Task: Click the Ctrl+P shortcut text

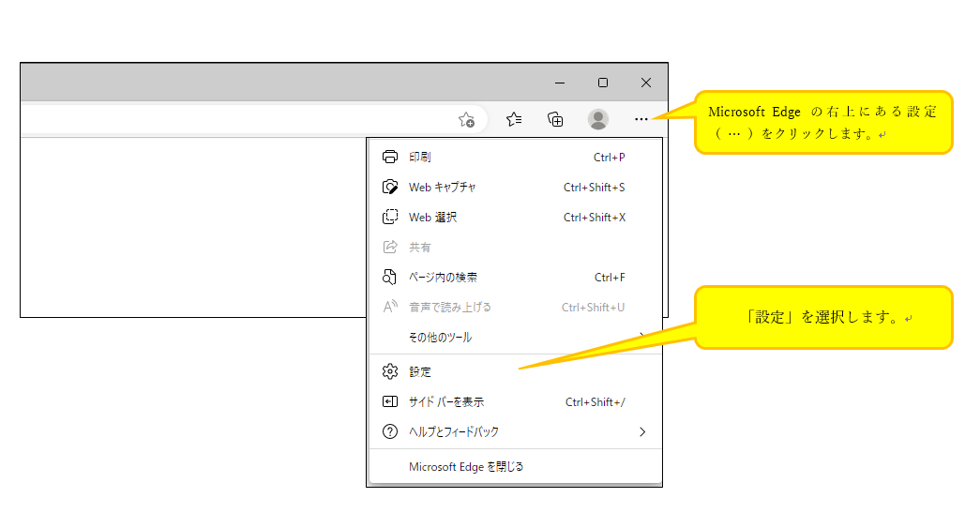Action: coord(610,158)
